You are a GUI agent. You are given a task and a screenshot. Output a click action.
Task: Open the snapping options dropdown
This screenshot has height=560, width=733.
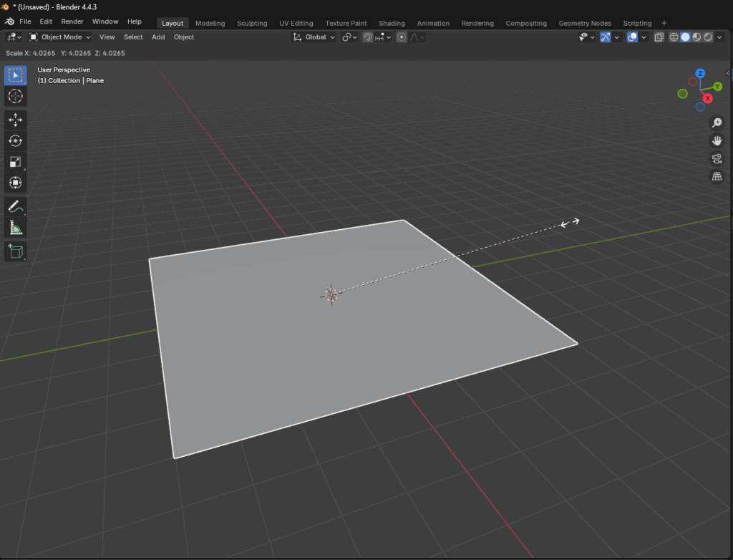click(x=383, y=37)
